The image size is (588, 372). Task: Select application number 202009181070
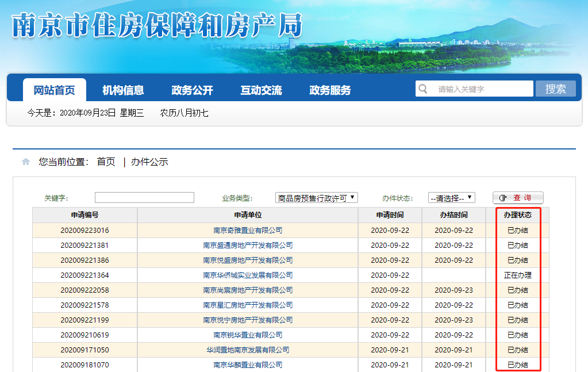coord(84,365)
